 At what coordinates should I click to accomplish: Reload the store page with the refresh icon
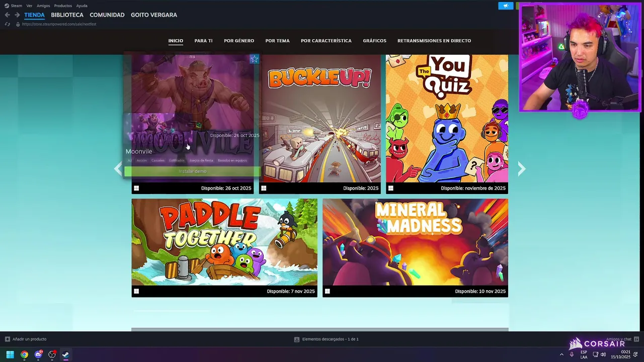(x=7, y=24)
